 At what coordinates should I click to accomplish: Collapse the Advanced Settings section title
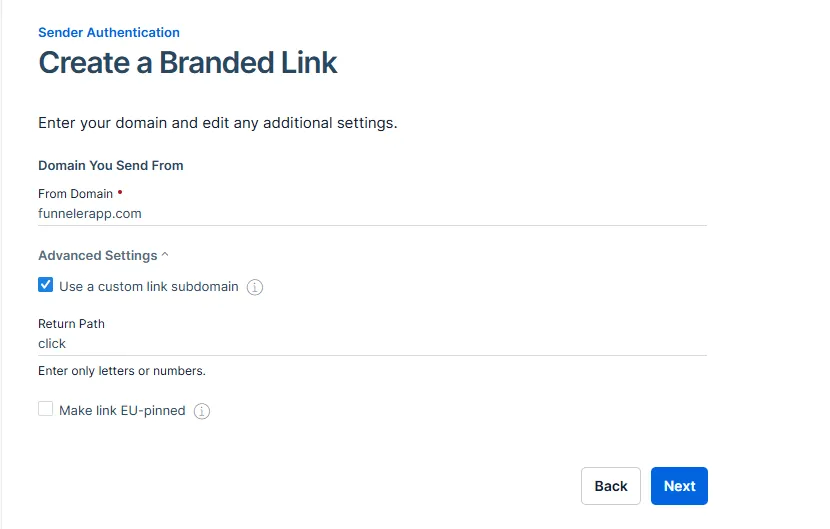point(98,255)
